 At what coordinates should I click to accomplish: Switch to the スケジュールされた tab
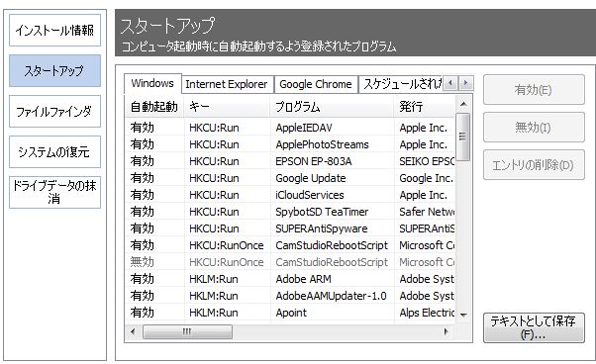[401, 84]
